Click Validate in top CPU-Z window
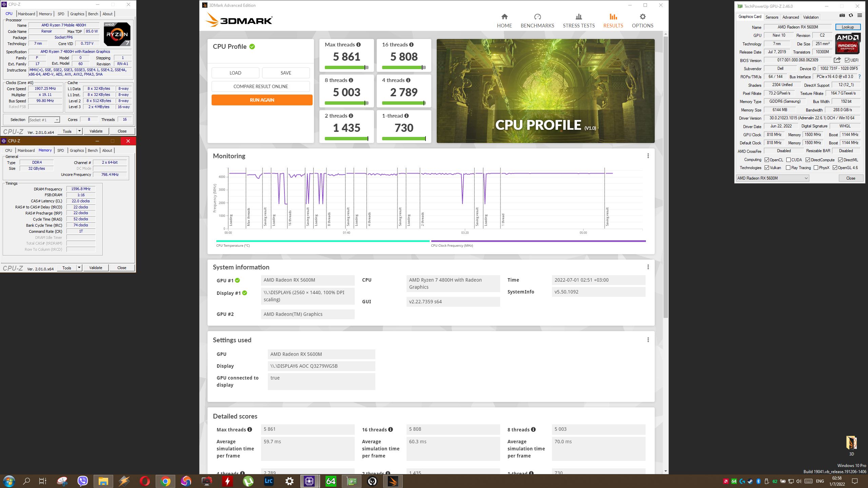This screenshot has width=868, height=488. click(x=96, y=131)
